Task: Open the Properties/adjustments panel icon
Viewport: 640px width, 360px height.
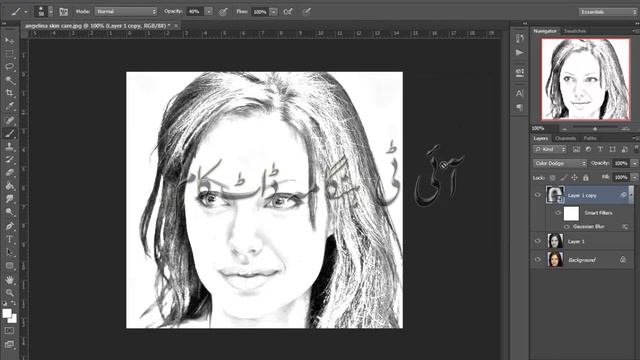Action: pyautogui.click(x=520, y=72)
